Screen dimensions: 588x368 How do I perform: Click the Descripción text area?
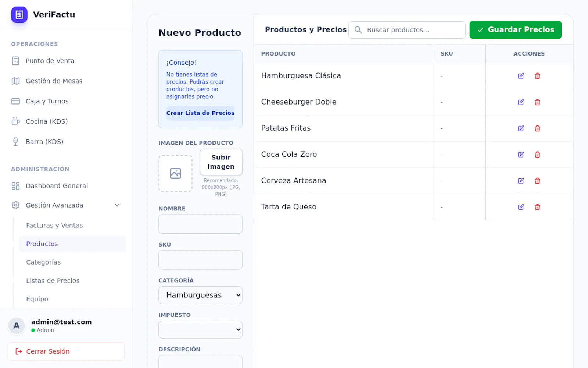[x=200, y=362]
